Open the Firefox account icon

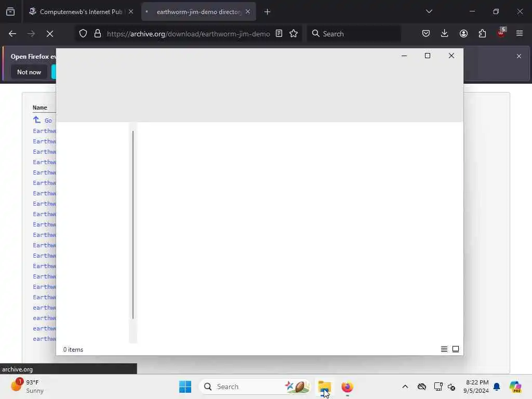click(463, 34)
